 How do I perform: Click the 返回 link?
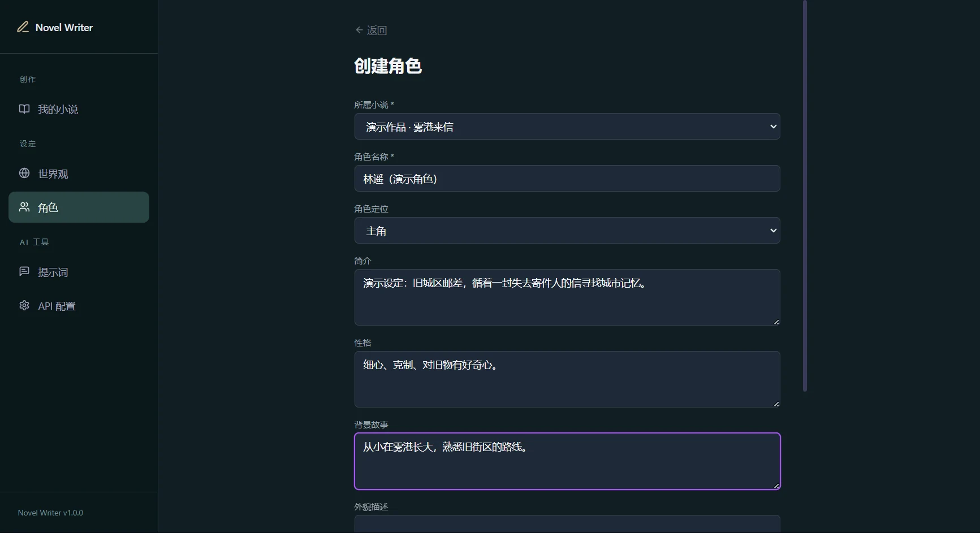click(371, 30)
